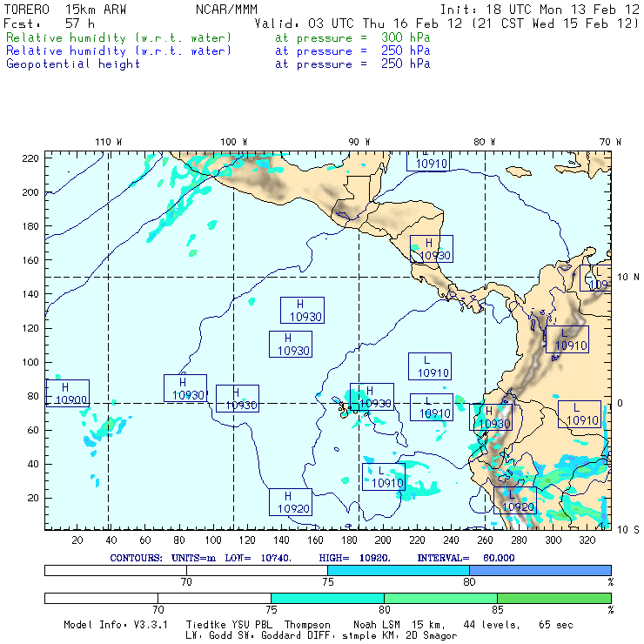Click the '65 sec' timestep text
This screenshot has width=644, height=644.
click(x=556, y=625)
